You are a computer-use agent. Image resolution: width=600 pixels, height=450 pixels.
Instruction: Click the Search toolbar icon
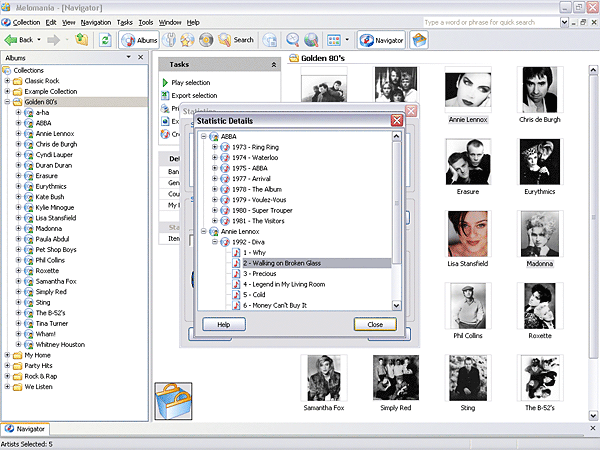tap(236, 40)
